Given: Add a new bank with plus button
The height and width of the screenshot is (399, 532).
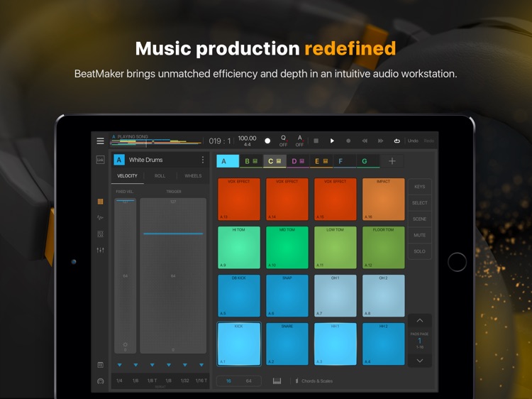Looking at the screenshot, I should pyautogui.click(x=392, y=161).
